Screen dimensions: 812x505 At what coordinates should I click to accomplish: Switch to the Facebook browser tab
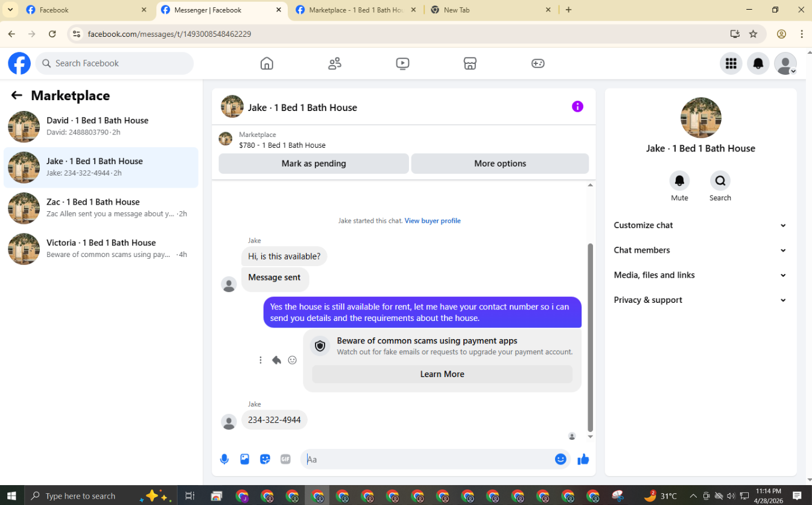click(86, 10)
